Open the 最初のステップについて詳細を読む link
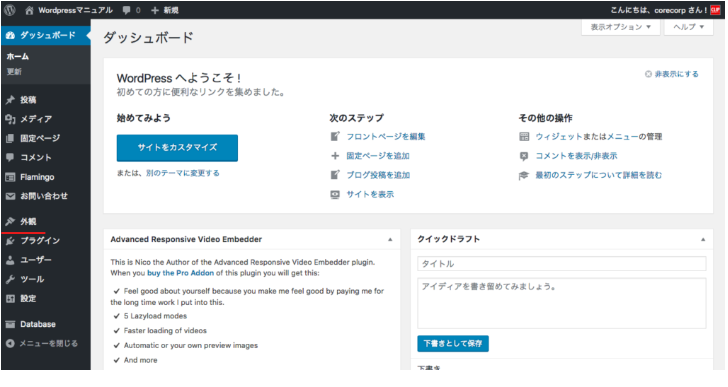Viewport: 728px width, 387px height. 598,175
